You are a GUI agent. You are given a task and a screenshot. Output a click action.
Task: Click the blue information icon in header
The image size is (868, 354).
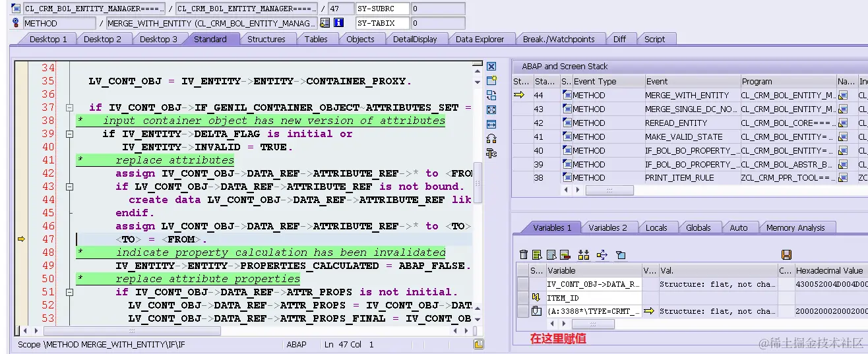tap(339, 23)
